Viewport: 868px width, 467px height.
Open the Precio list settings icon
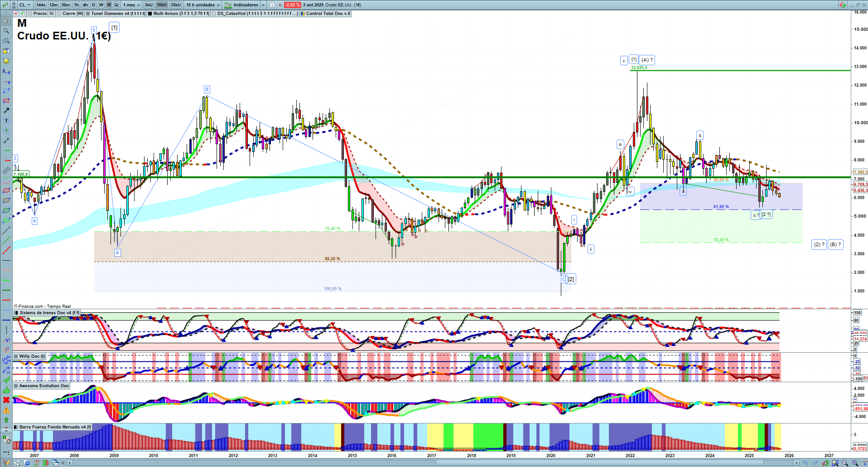[51, 14]
